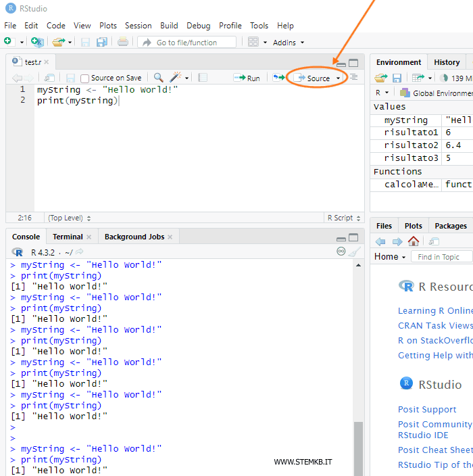Open the R Script file type selector
Image resolution: width=473 pixels, height=476 pixels.
(343, 218)
